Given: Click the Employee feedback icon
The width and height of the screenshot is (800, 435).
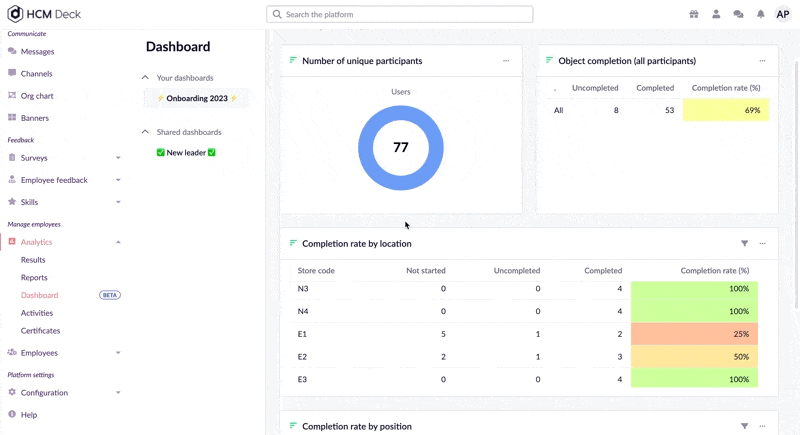Looking at the screenshot, I should tap(12, 180).
